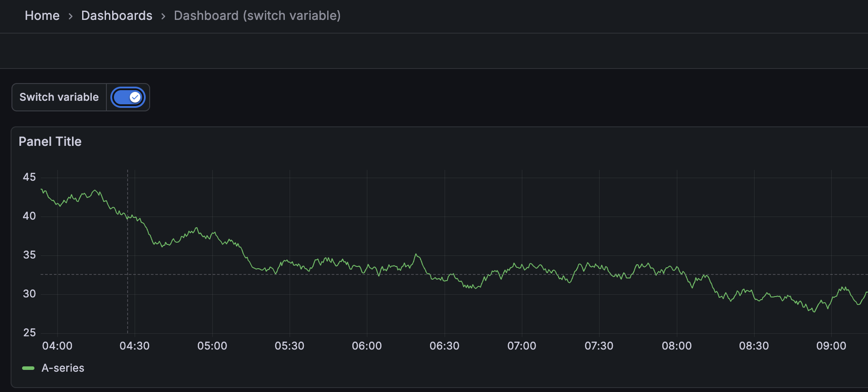Click the A-series legend label

tap(63, 368)
